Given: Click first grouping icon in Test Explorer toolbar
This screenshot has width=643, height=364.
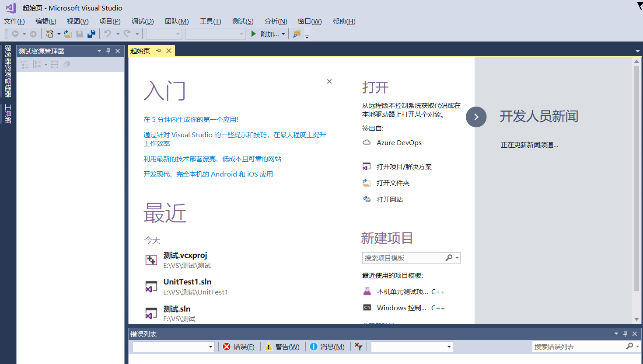Looking at the screenshot, I should [24, 65].
